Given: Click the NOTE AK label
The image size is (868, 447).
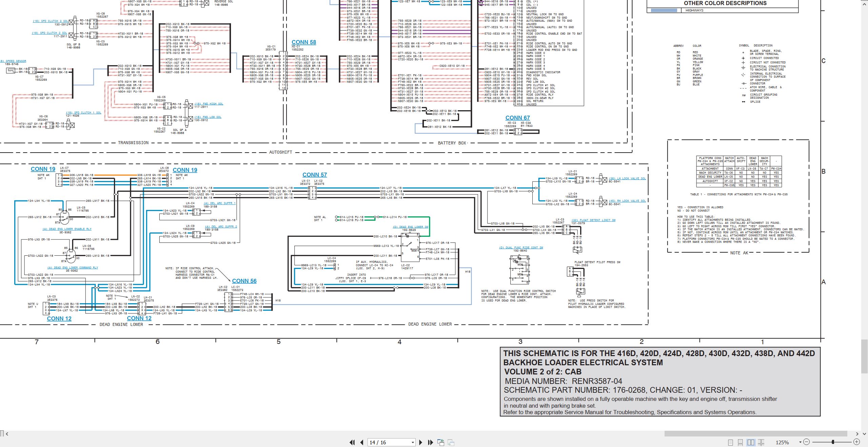Looking at the screenshot, I should pyautogui.click(x=739, y=253).
